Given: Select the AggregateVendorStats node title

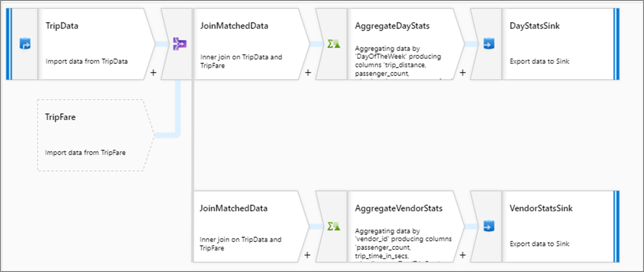Looking at the screenshot, I should [399, 208].
